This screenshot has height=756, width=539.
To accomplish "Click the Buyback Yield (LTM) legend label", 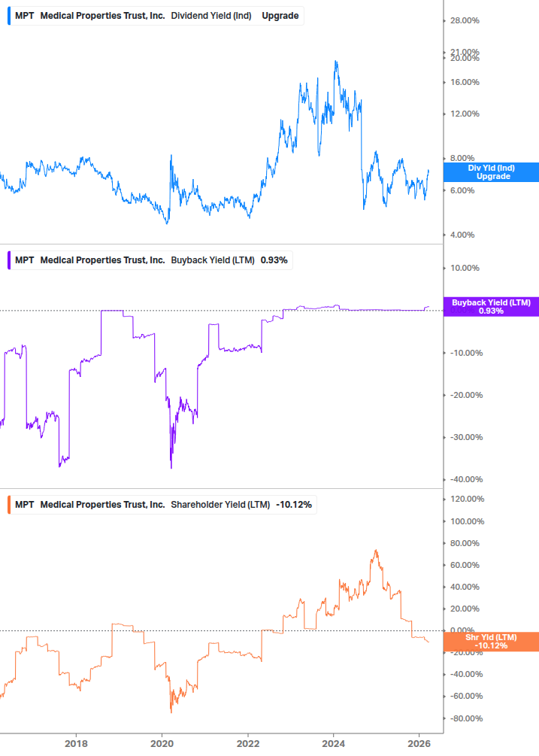I will pyautogui.click(x=213, y=260).
